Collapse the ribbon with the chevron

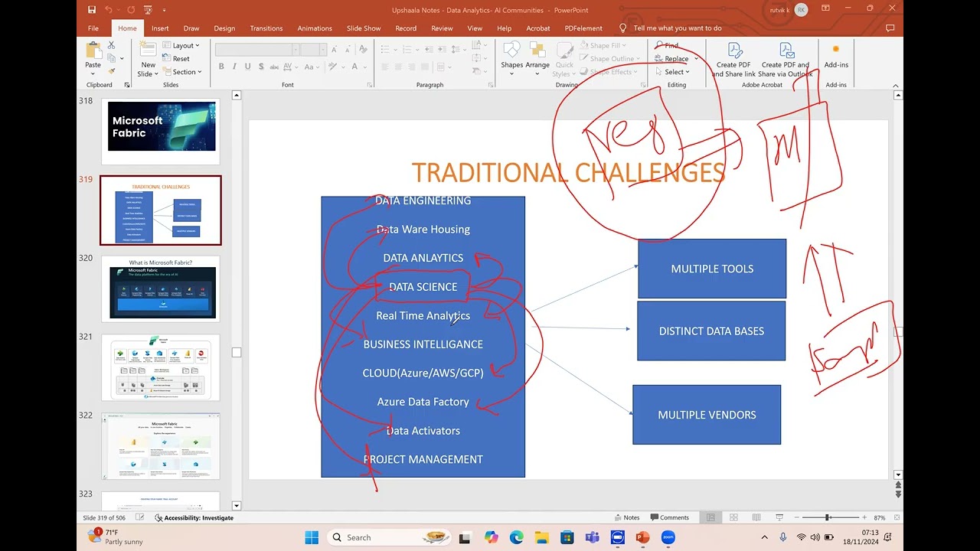(x=897, y=85)
